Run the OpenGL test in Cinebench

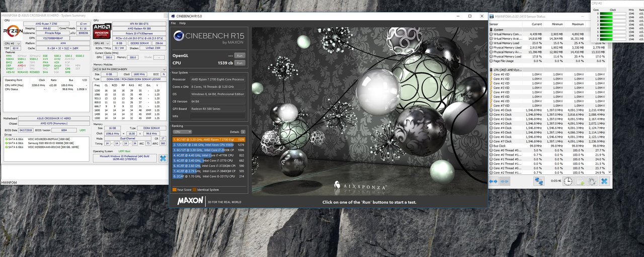point(239,55)
